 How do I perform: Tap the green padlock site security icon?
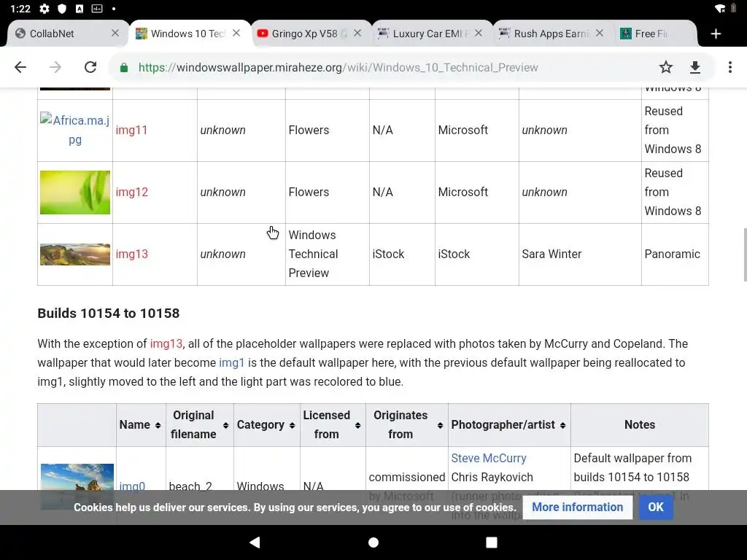pyautogui.click(x=124, y=68)
